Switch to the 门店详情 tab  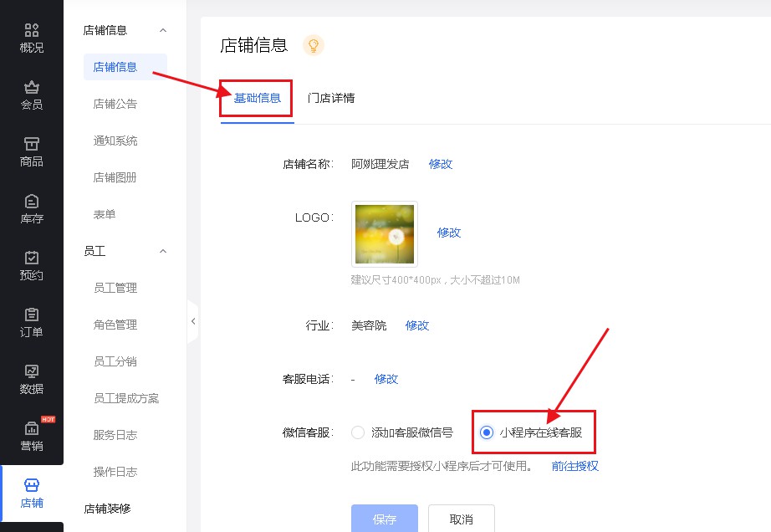(x=331, y=99)
